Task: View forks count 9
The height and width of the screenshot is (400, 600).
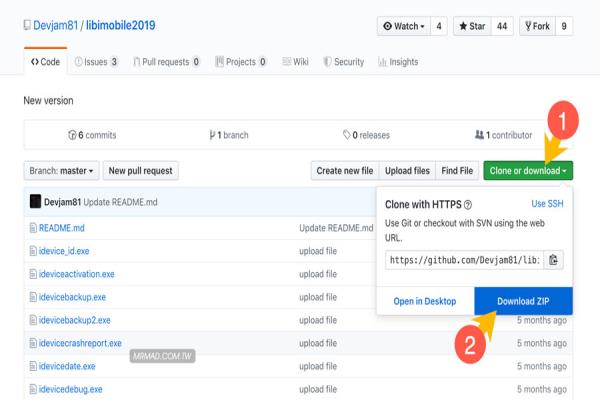Action: click(564, 26)
